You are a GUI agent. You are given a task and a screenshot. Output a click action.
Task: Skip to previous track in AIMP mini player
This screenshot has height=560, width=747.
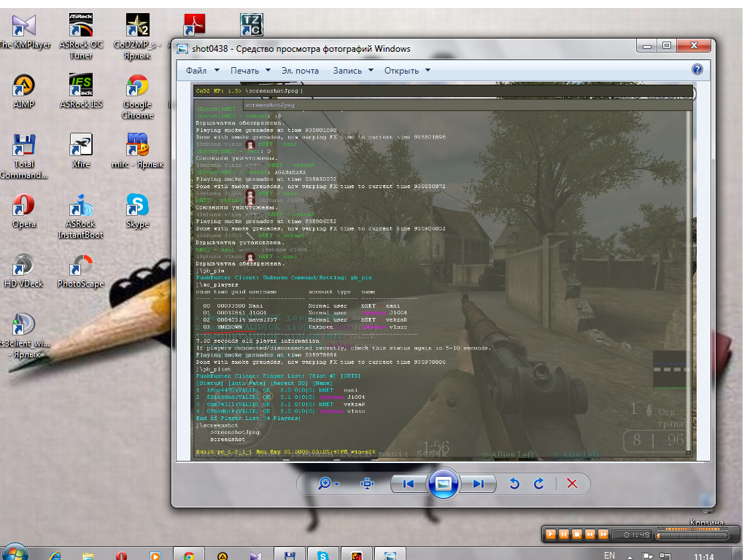pos(589,534)
